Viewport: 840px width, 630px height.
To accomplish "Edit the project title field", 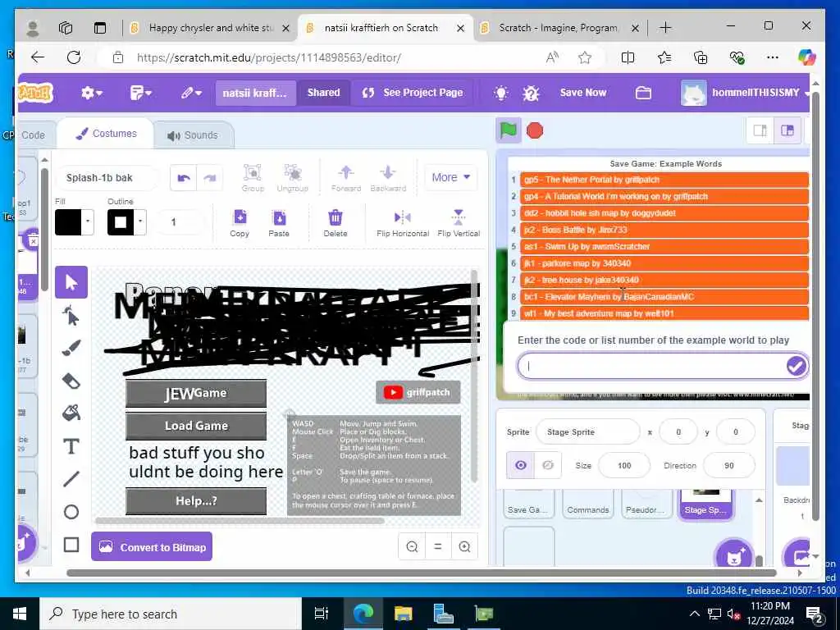I will click(255, 94).
